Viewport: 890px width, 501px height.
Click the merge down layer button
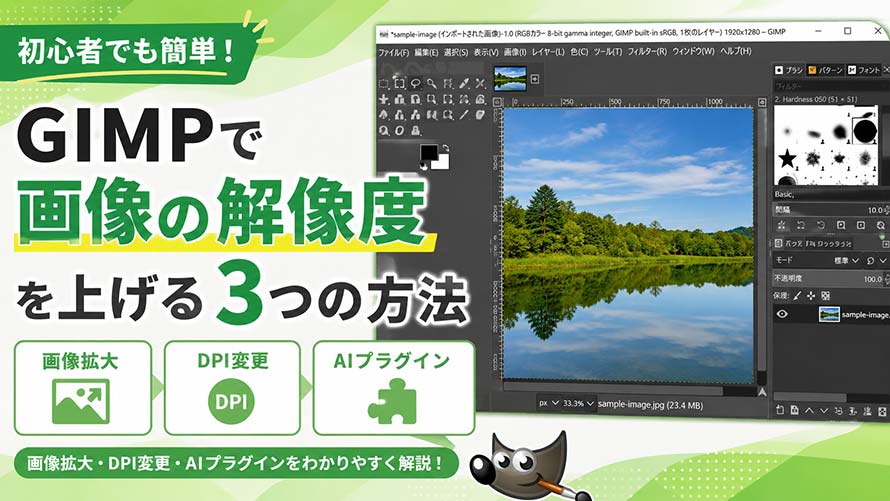pyautogui.click(x=853, y=410)
